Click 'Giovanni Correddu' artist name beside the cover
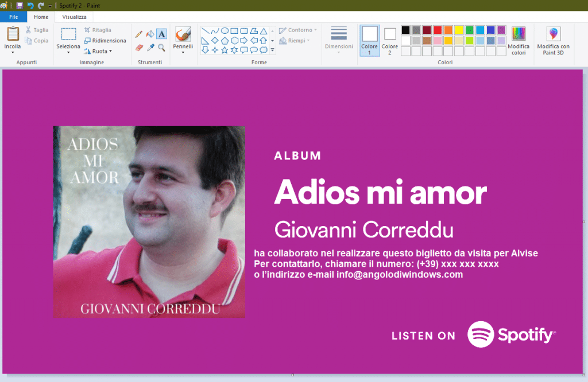Screen dimensions: 588x382 363,229
